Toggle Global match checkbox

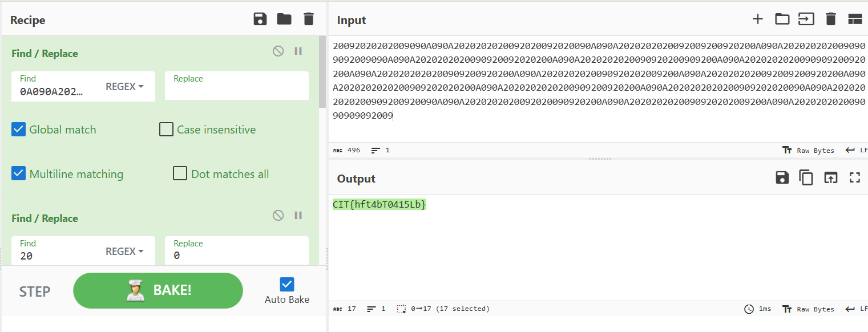(19, 129)
